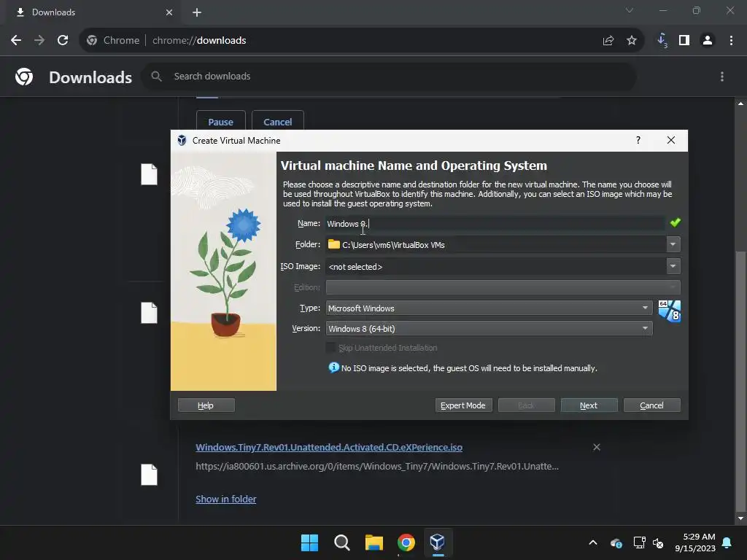
Task: Click the Chrome forward arrow
Action: pyautogui.click(x=39, y=41)
